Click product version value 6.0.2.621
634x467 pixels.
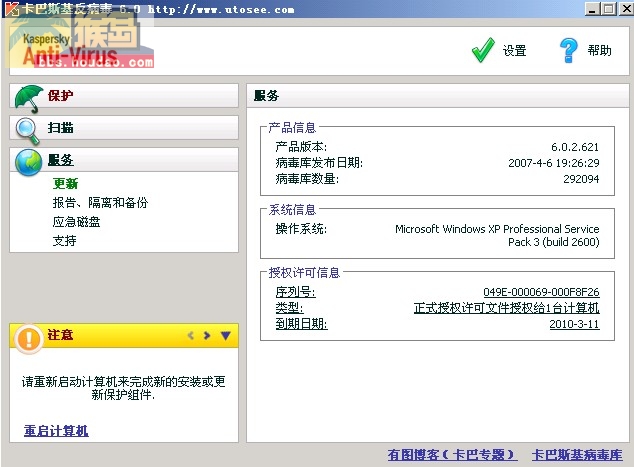575,147
